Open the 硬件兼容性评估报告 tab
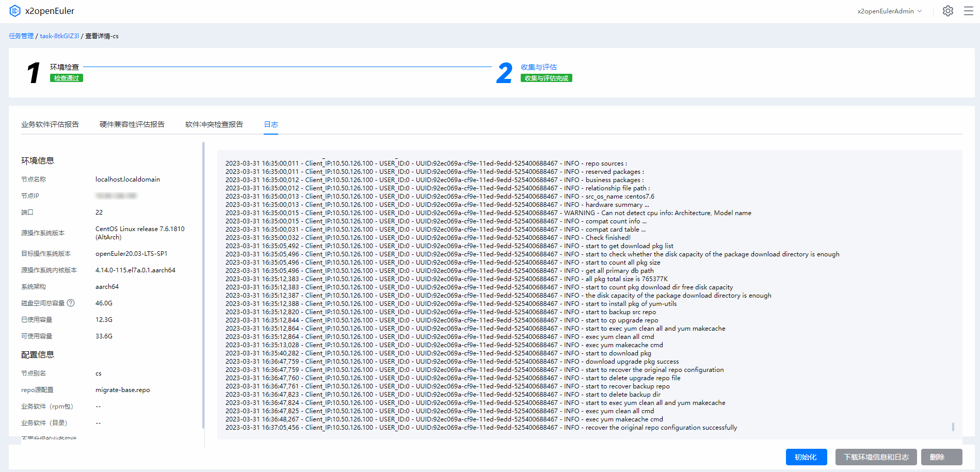Viewport: 980px width, 472px height. pyautogui.click(x=132, y=124)
